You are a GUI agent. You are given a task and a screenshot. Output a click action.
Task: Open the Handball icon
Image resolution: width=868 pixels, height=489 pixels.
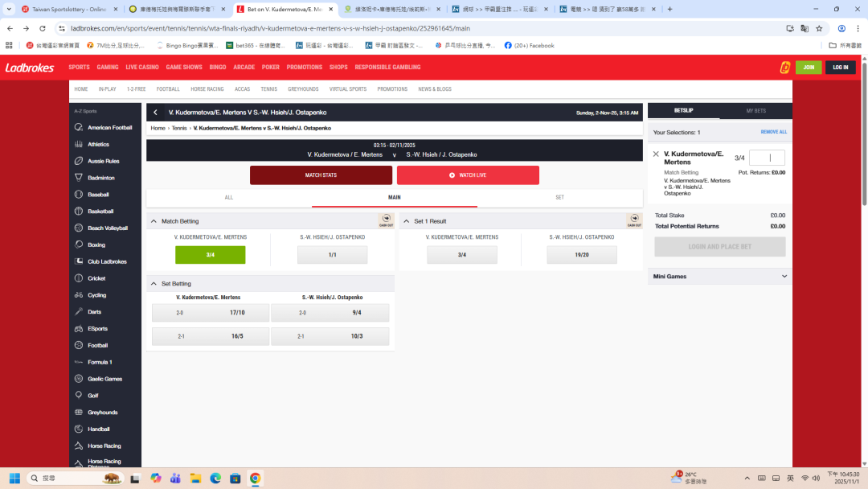79,429
